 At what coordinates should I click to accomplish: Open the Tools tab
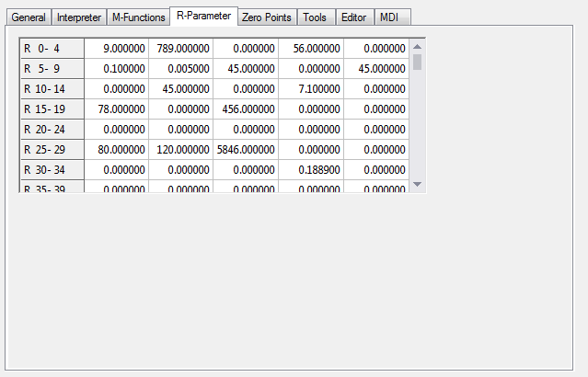click(x=315, y=17)
